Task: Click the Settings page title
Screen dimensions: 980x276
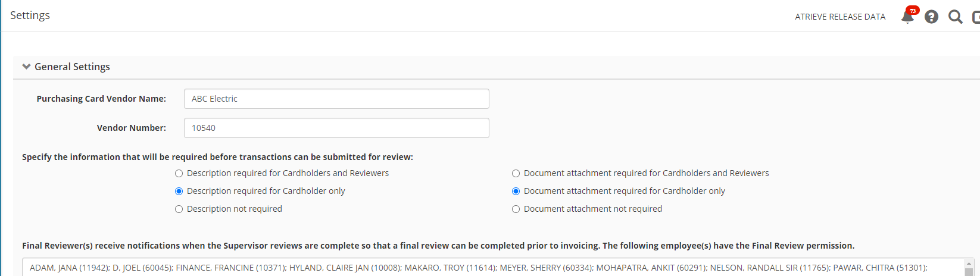Action: coord(30,15)
